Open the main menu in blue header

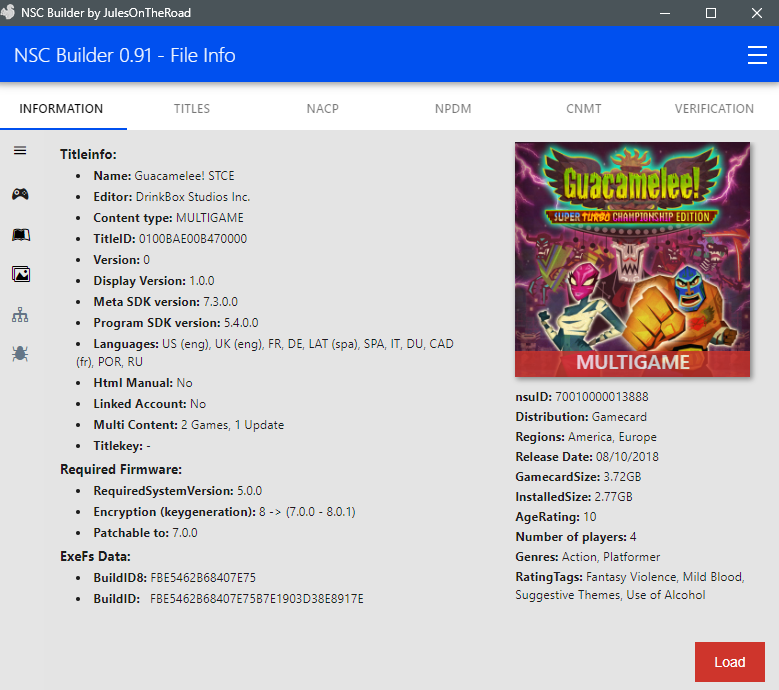point(757,55)
